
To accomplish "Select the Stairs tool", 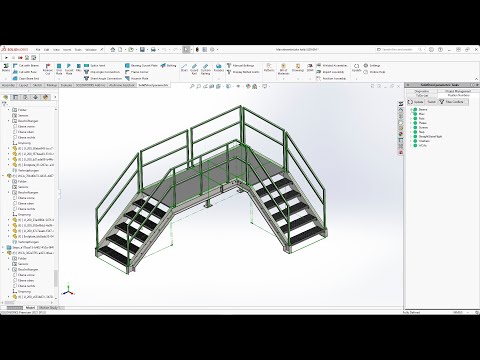I will click(x=184, y=68).
